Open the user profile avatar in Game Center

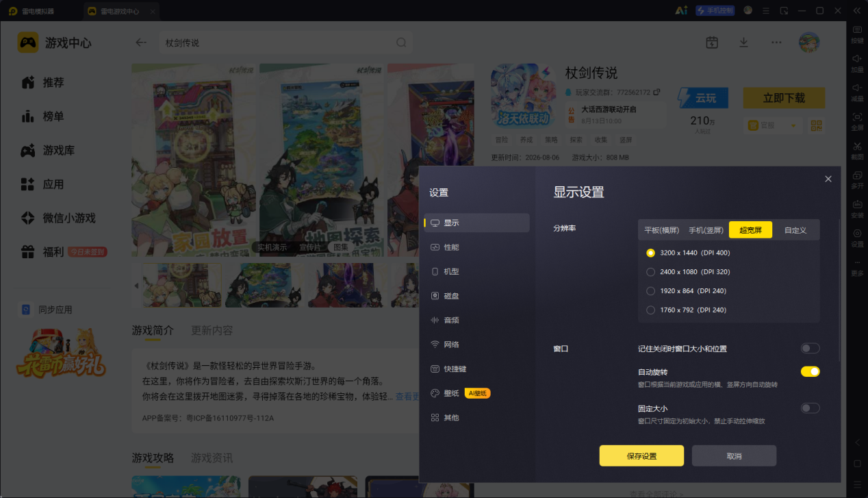tap(809, 42)
